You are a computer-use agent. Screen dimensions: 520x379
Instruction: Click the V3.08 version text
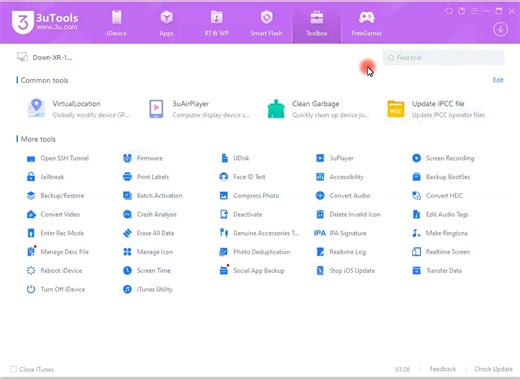[402, 369]
